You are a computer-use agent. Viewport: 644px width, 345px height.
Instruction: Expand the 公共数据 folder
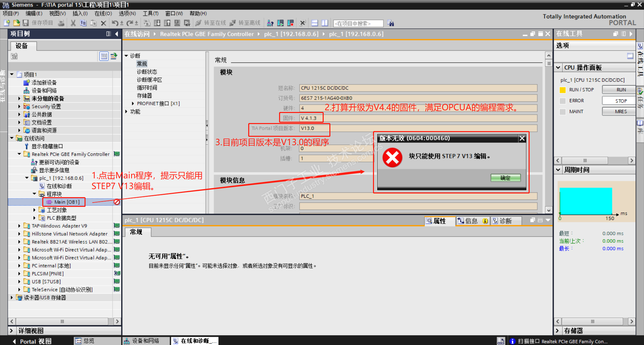point(19,114)
